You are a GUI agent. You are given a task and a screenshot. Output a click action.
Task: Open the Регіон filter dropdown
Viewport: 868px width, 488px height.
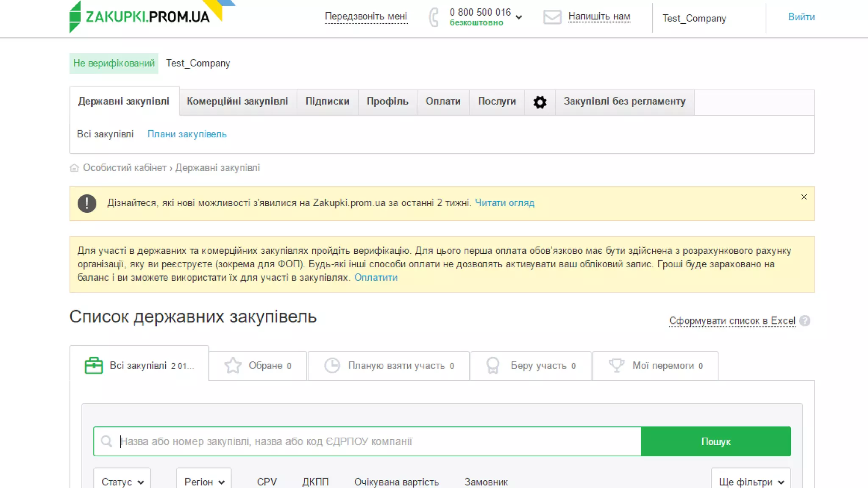[204, 482]
